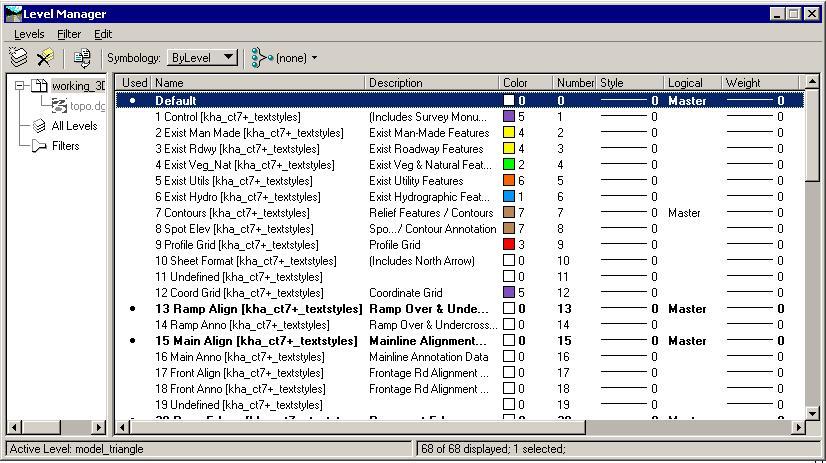Image resolution: width=826 pixels, height=463 pixels.
Task: Click the Level Properties toolbar icon
Action: [82, 57]
